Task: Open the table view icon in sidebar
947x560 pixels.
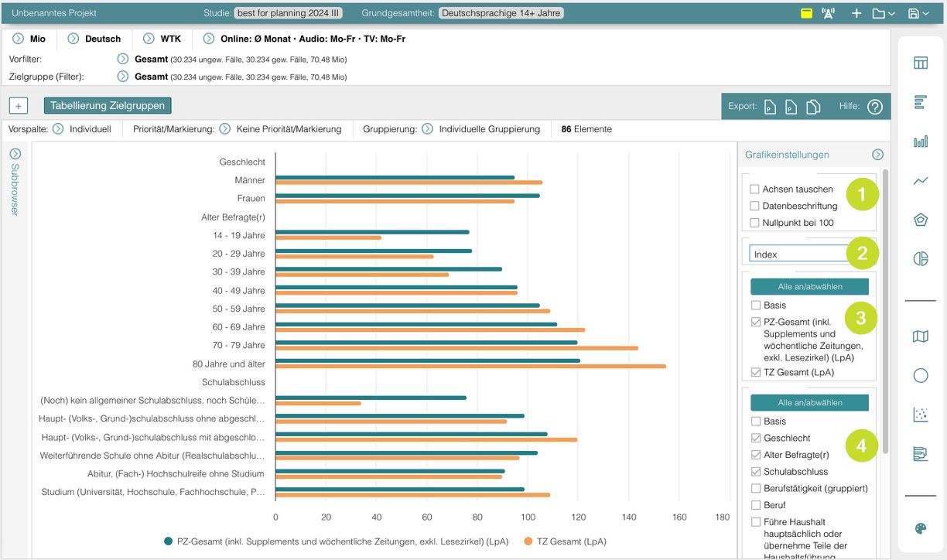Action: 920,63
